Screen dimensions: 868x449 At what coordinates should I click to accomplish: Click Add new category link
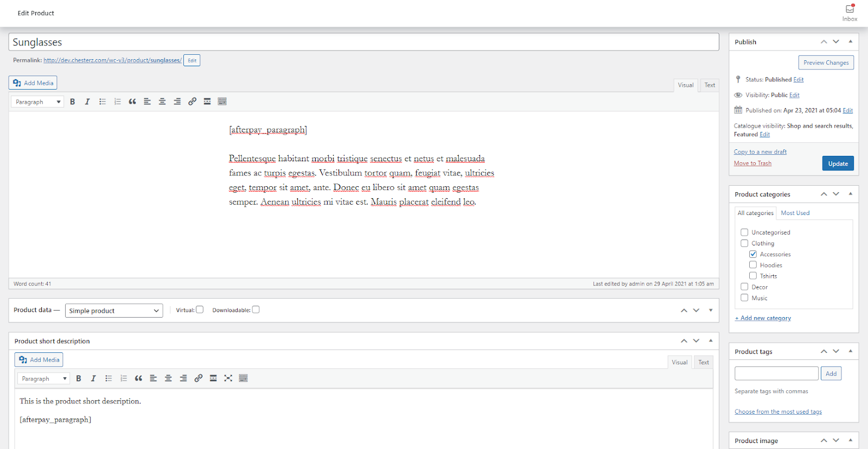763,318
